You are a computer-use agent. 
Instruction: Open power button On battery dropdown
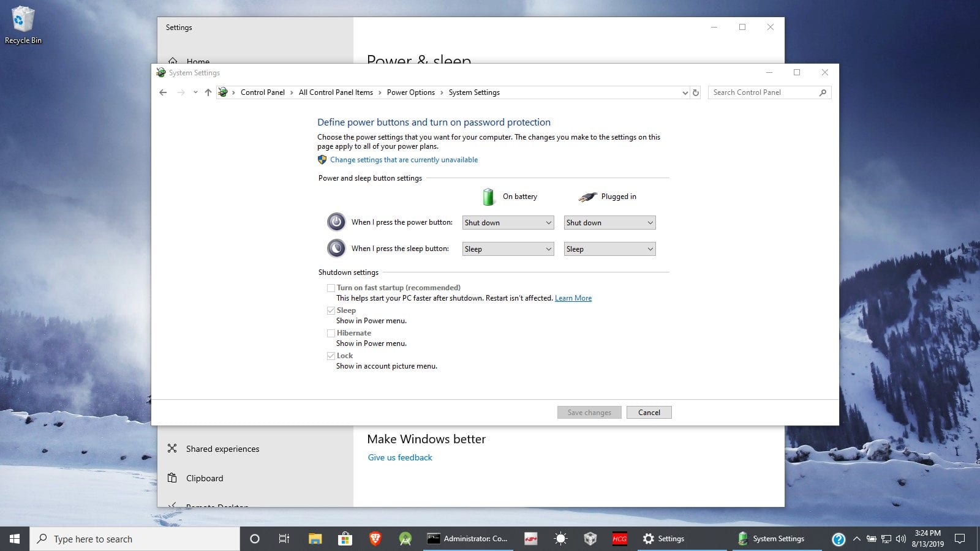508,223
